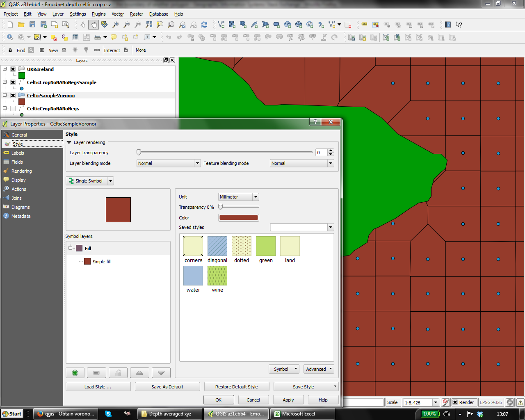This screenshot has height=420, width=525.
Task: Open the attribute table icon
Action: point(75,37)
